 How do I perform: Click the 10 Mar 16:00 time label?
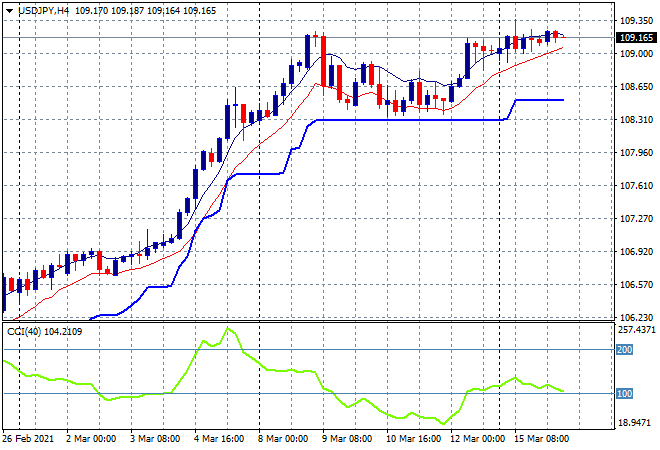coord(413,439)
